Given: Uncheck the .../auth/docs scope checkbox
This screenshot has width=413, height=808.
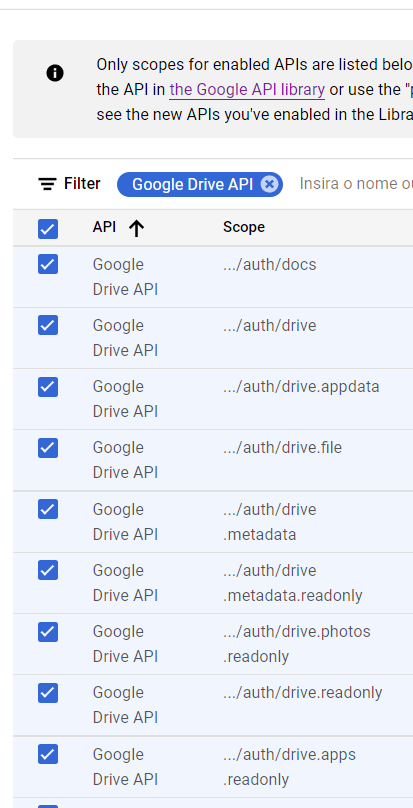Looking at the screenshot, I should [48, 264].
